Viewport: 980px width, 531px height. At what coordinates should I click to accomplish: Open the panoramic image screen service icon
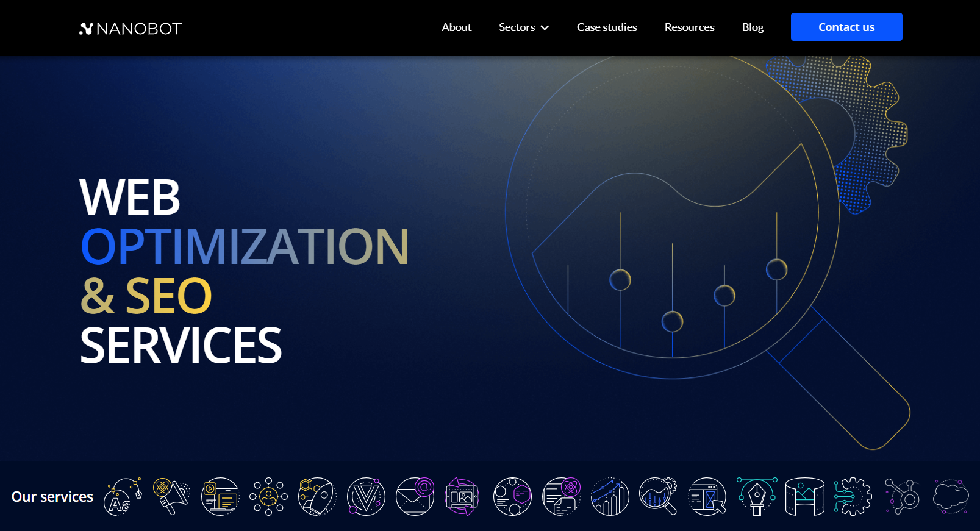click(805, 496)
